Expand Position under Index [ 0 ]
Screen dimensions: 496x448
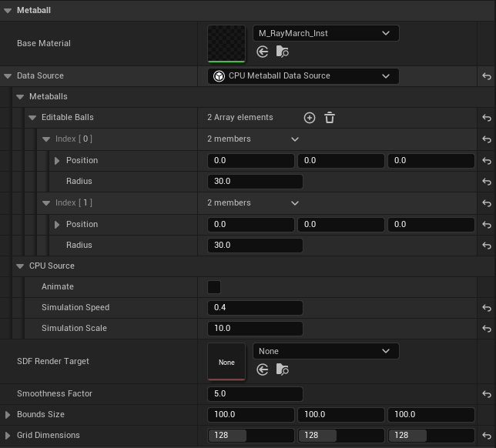coord(57,160)
